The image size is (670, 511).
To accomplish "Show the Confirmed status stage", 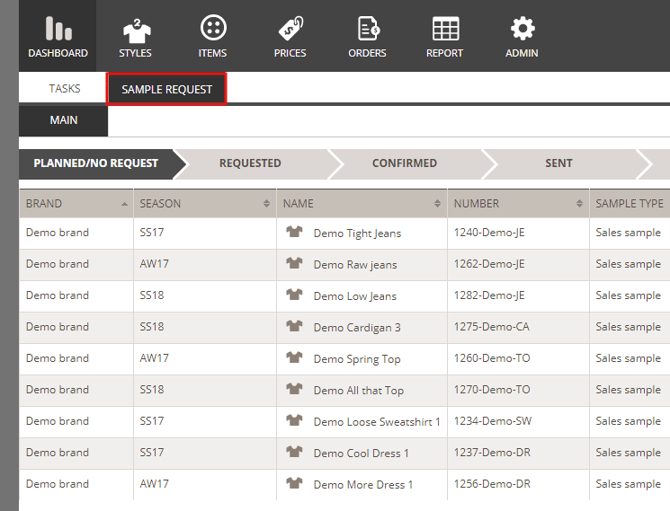I will coord(404,163).
